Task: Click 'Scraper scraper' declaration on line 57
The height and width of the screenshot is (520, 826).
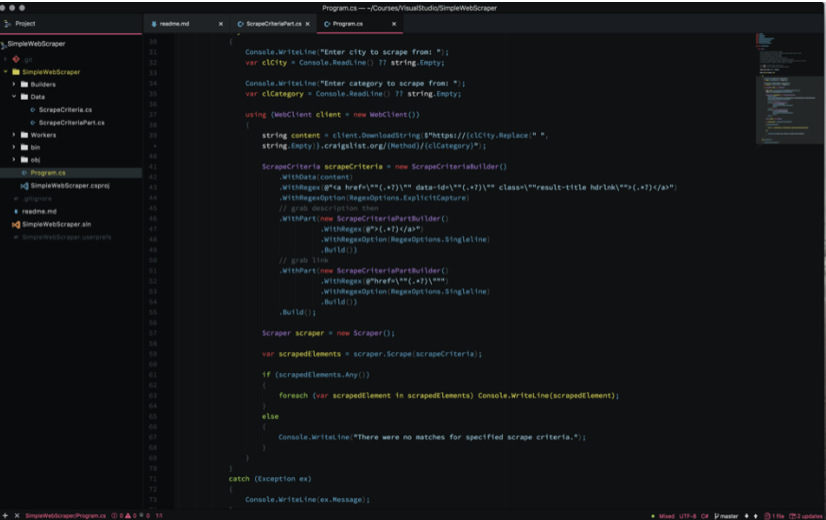Action: [x=293, y=333]
